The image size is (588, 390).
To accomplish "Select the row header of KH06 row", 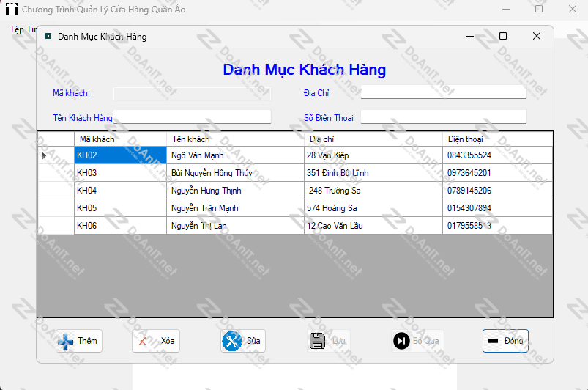I will (56, 226).
